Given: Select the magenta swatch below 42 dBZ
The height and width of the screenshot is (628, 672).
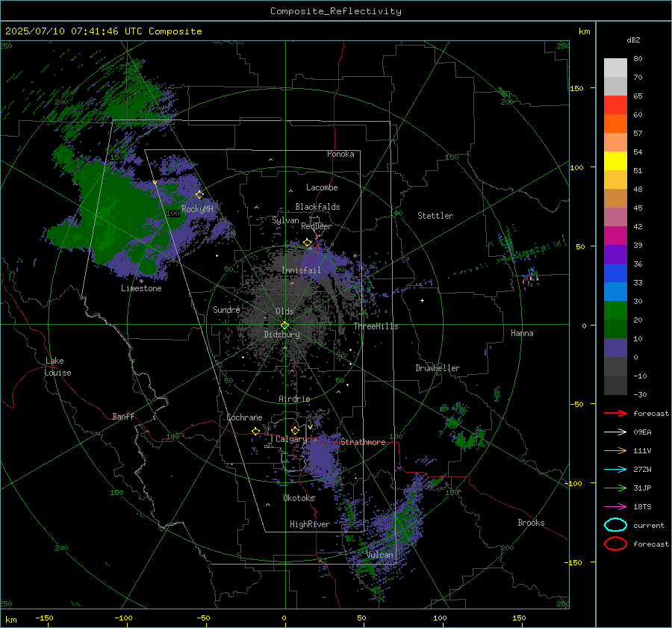Looking at the screenshot, I should tap(615, 236).
